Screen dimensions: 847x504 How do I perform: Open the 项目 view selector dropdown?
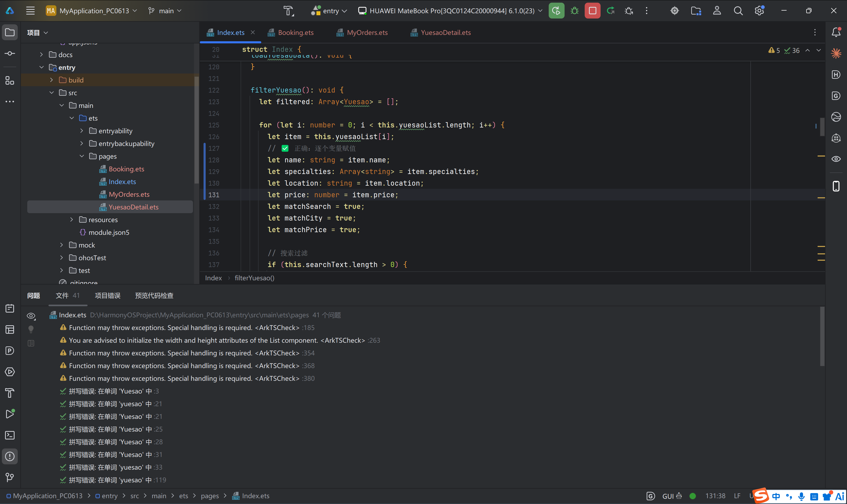pos(37,33)
